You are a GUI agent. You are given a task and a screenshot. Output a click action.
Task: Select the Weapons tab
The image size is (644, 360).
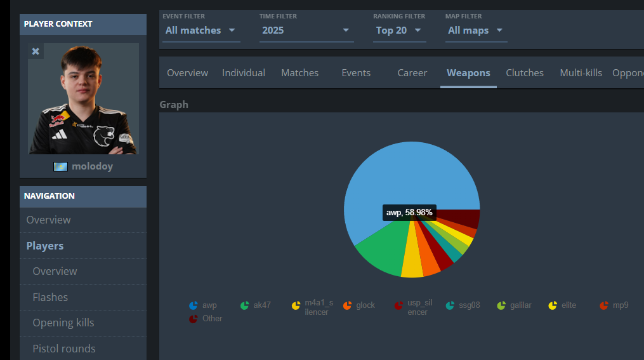[468, 73]
